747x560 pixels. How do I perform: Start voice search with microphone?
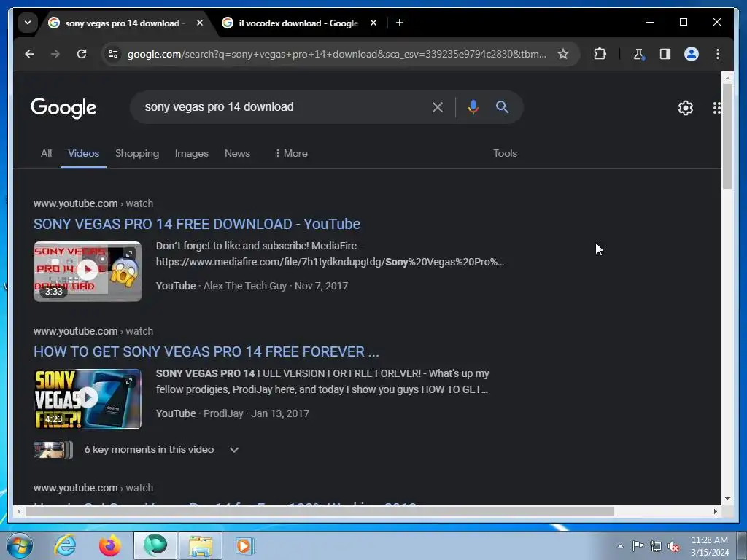(x=473, y=107)
